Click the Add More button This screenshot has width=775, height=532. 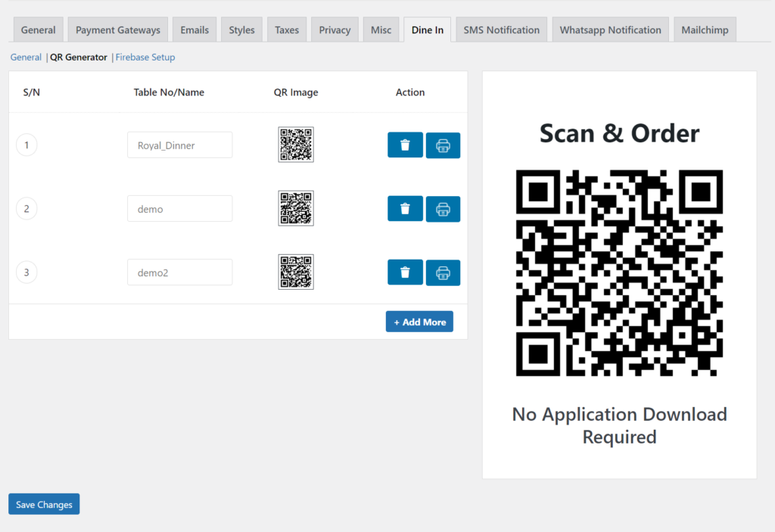click(x=419, y=322)
